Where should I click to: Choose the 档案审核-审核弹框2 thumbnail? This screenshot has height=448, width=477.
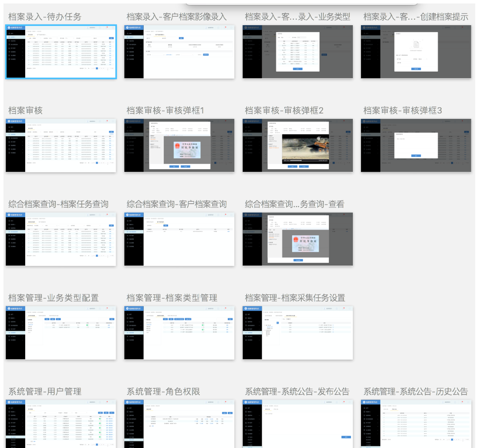point(298,146)
